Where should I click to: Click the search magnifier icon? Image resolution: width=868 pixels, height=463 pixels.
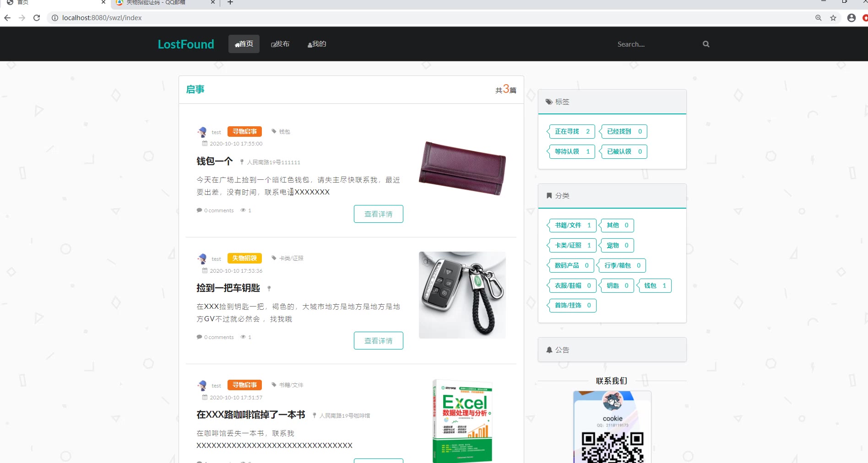tap(706, 44)
